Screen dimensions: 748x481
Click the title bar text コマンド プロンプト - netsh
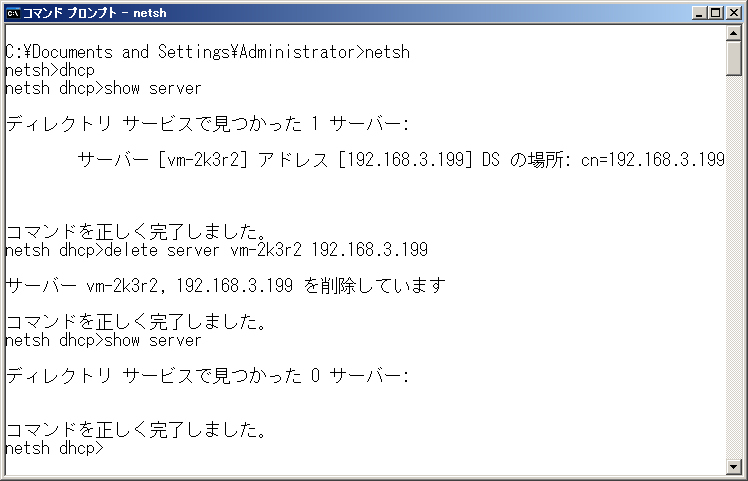tap(95, 13)
